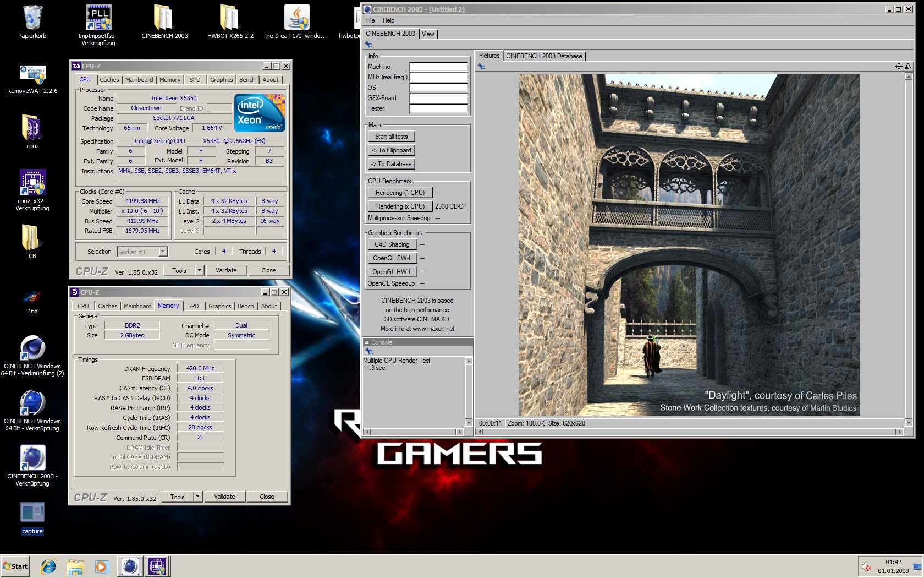
Task: Open the Papierkorb recycle bin icon
Action: (32, 18)
